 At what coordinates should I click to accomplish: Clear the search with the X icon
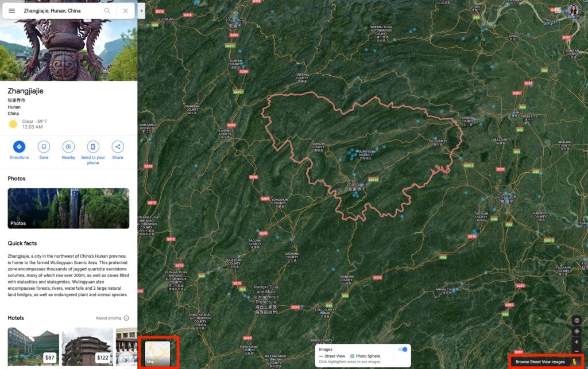[126, 11]
